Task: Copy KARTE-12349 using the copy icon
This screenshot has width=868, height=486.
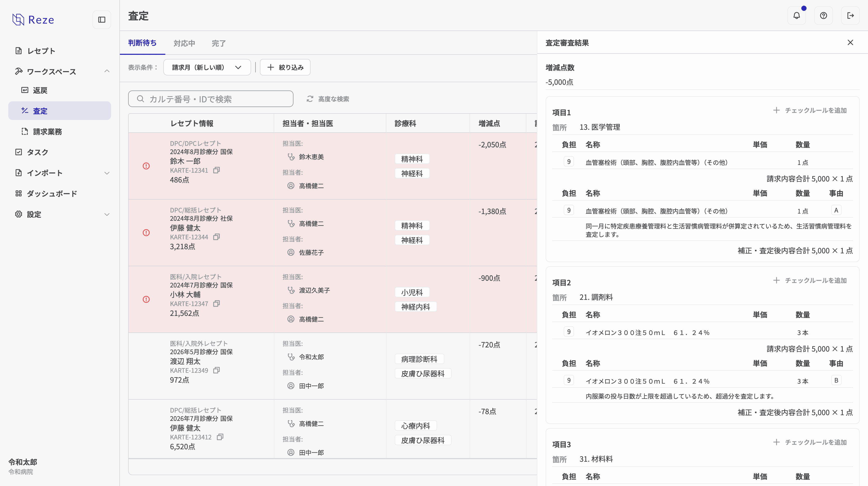Action: pos(217,370)
